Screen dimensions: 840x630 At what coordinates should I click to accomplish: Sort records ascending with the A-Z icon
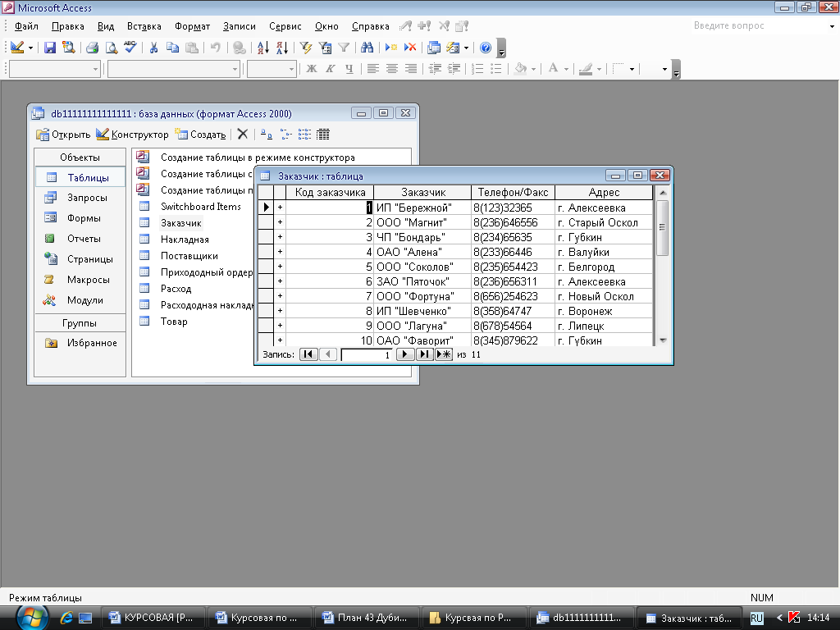pyautogui.click(x=262, y=48)
